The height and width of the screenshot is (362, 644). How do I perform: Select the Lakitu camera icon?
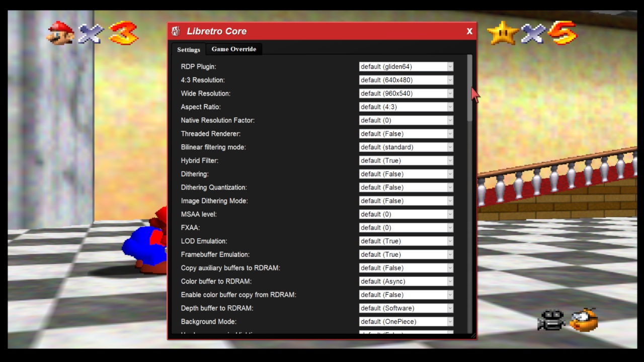pos(584,321)
